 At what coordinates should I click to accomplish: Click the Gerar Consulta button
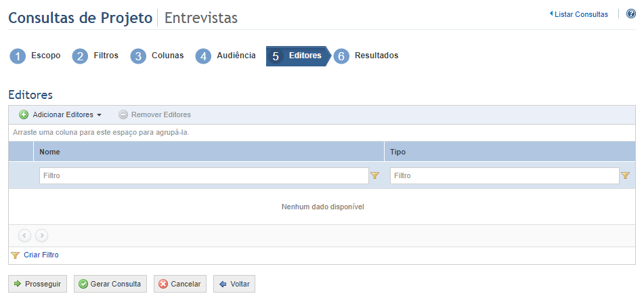click(x=110, y=284)
